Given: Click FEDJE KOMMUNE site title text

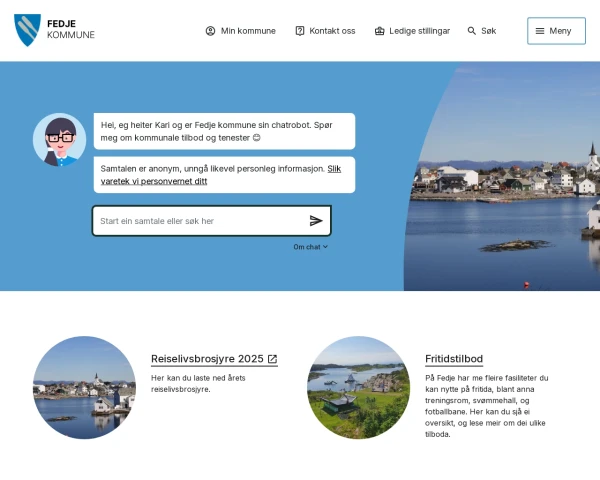Looking at the screenshot, I should click(71, 29).
